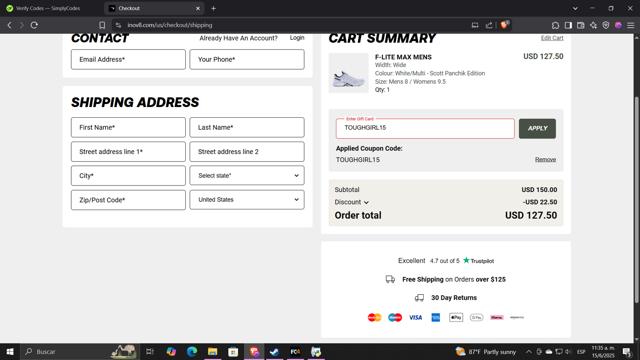Screen dimensions: 640x360
Task: Click the Visa payment icon
Action: 416,317
